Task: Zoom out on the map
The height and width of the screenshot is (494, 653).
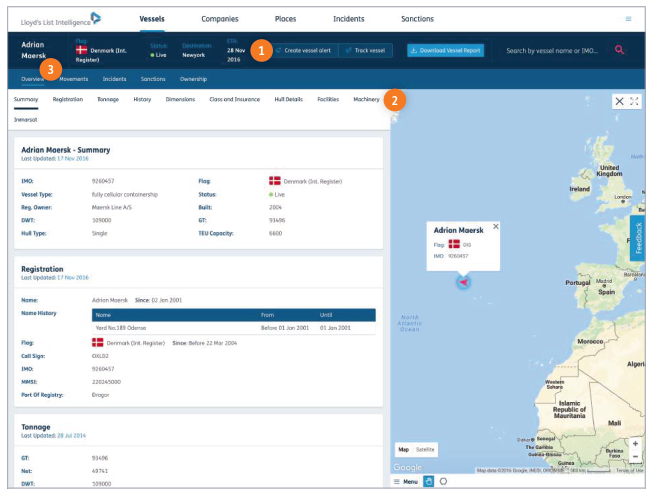Action: (635, 457)
